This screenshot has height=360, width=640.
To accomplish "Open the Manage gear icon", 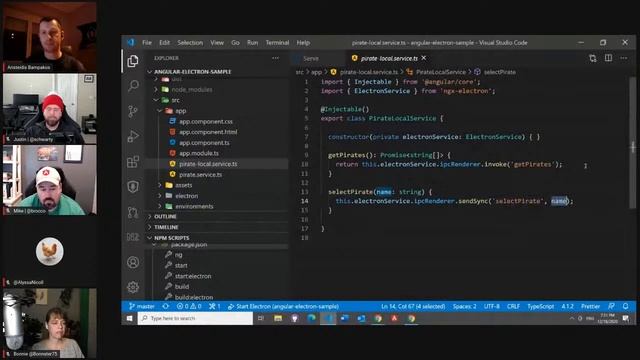I will 133,287.
